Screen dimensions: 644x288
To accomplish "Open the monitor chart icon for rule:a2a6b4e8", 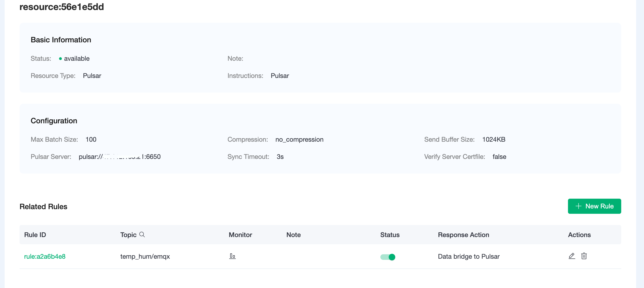I will pyautogui.click(x=232, y=256).
